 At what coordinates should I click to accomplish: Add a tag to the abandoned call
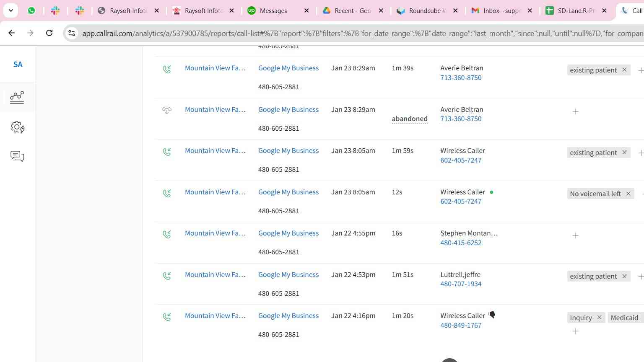coord(575,111)
